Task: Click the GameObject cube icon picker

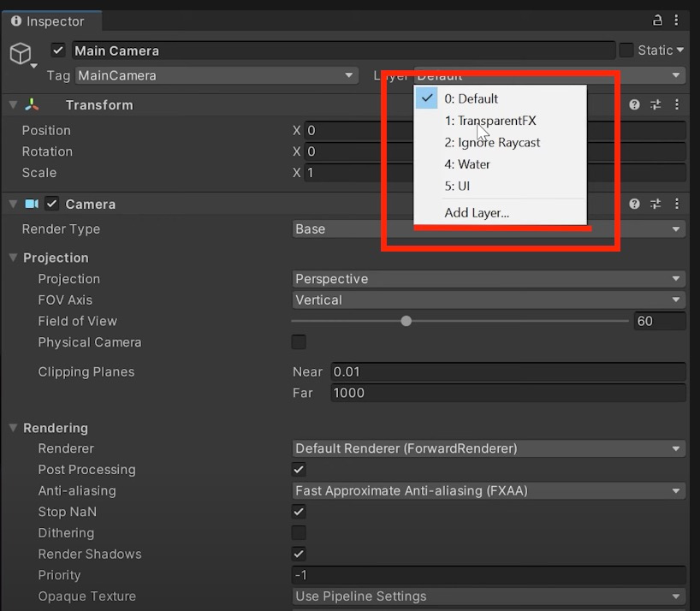Action: click(21, 56)
